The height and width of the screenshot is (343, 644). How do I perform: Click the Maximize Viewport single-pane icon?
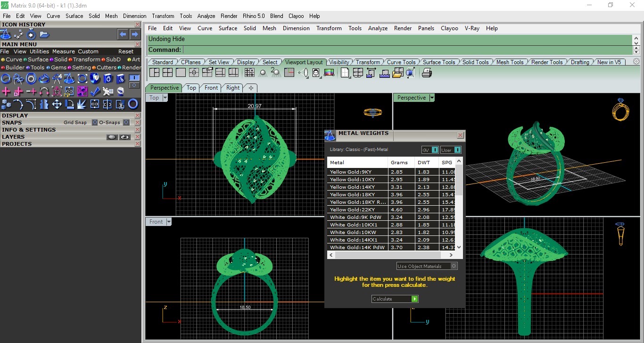(x=181, y=73)
